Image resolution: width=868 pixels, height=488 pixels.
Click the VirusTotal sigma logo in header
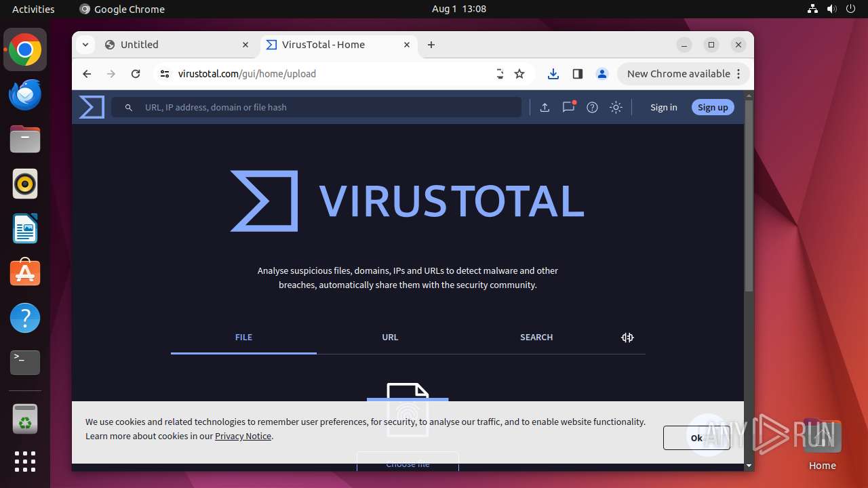click(x=92, y=107)
